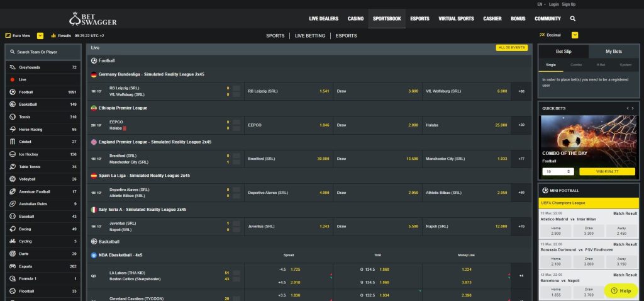Pick Away 3.150 for Borussia Dortmund match
Viewport: 644px width, 301px height.
coord(621,261)
